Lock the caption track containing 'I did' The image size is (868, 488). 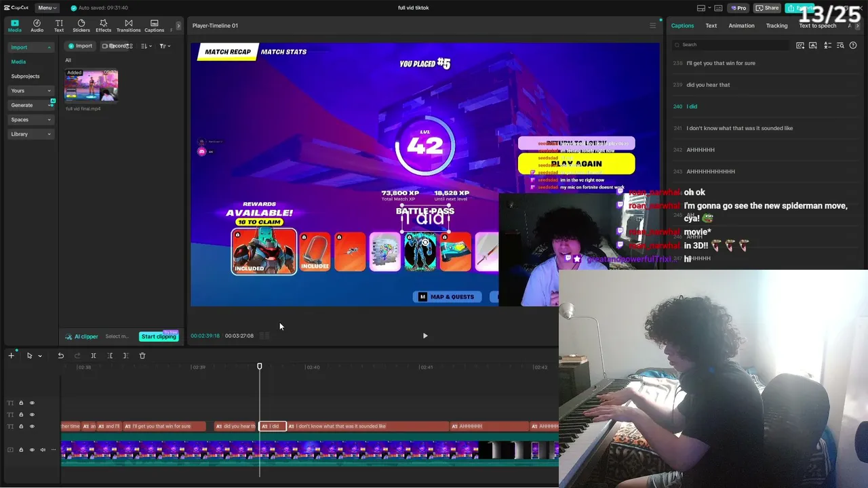coord(21,426)
